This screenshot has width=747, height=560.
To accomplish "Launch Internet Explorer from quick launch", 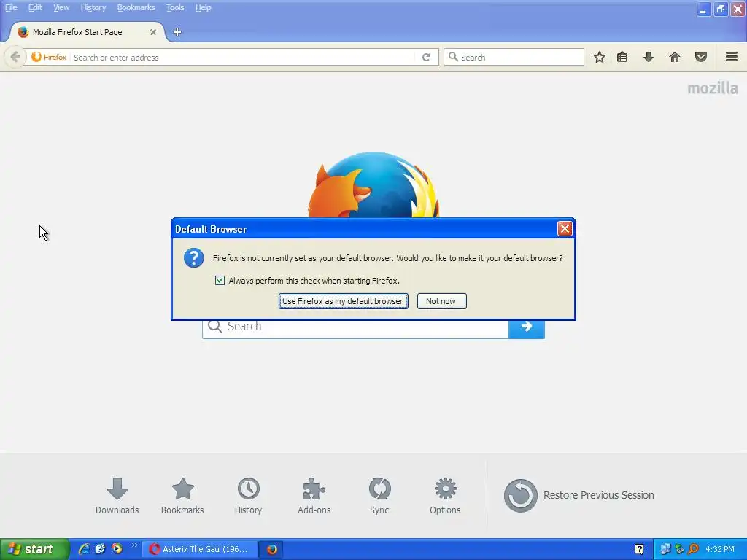I will (84, 549).
